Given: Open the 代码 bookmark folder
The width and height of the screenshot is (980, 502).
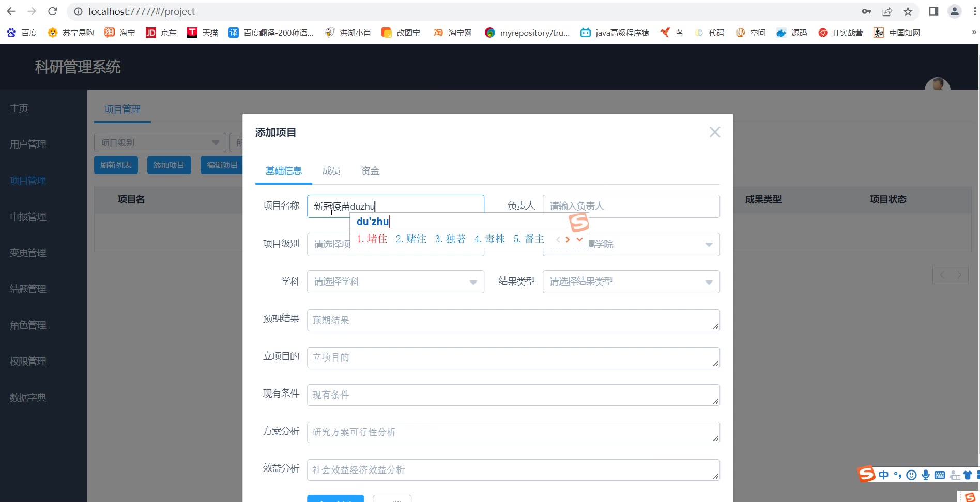Looking at the screenshot, I should click(x=709, y=33).
